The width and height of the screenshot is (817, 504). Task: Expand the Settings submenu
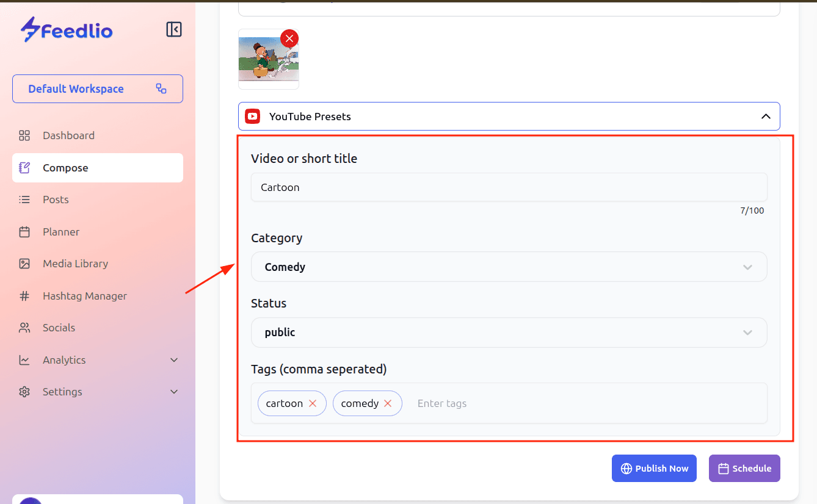[174, 392]
